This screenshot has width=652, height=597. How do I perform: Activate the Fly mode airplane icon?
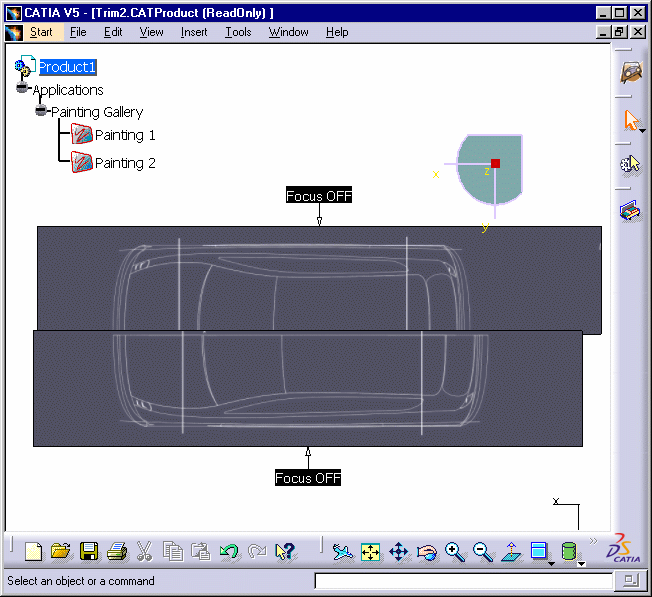[343, 553]
